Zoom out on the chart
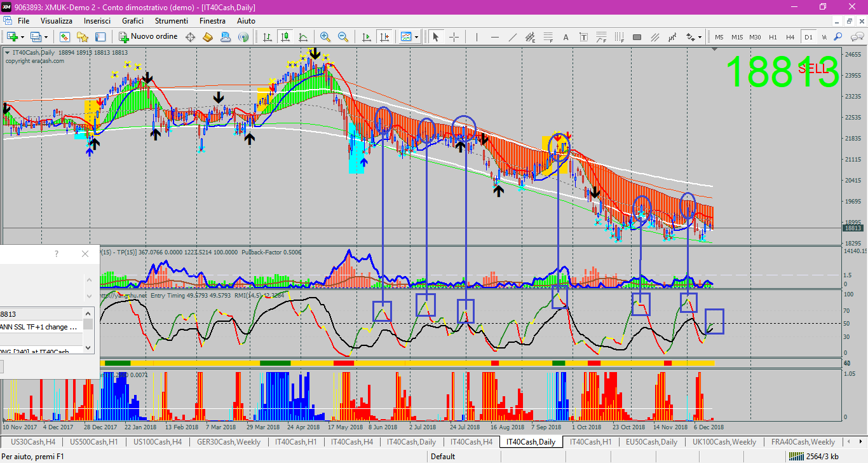Image resolution: width=868 pixels, height=463 pixels. (x=342, y=36)
